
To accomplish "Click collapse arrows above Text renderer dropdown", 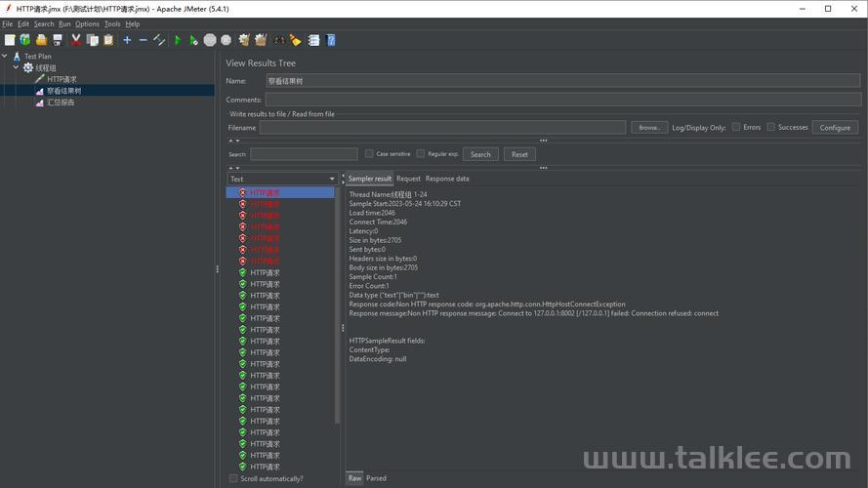I will (234, 168).
